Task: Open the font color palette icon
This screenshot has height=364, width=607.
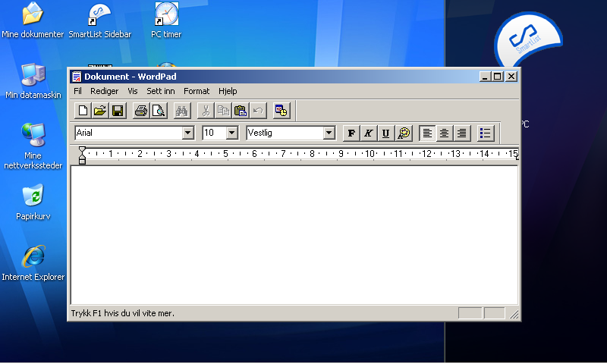Action: click(404, 133)
